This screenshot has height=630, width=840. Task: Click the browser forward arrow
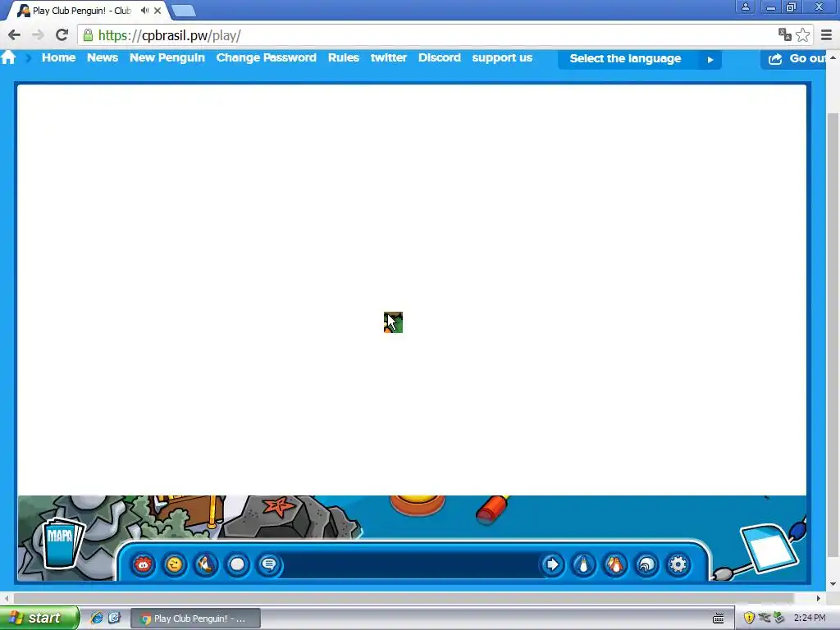pyautogui.click(x=38, y=35)
